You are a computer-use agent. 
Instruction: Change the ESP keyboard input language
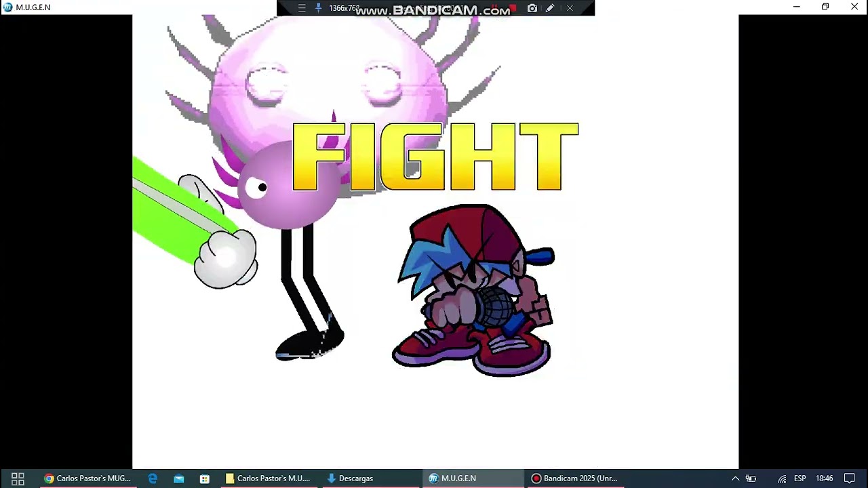(800, 479)
